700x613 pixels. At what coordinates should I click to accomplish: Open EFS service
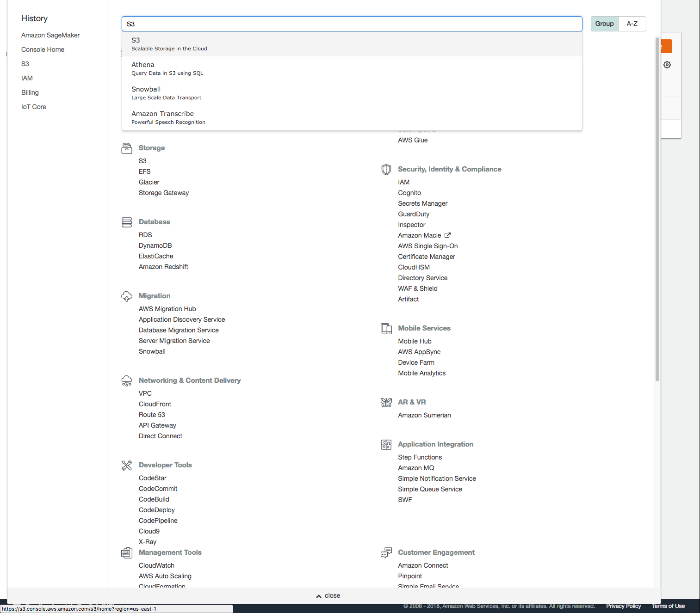pos(145,172)
